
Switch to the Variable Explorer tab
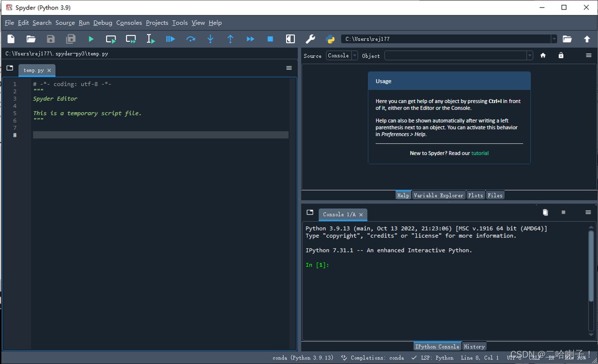438,195
